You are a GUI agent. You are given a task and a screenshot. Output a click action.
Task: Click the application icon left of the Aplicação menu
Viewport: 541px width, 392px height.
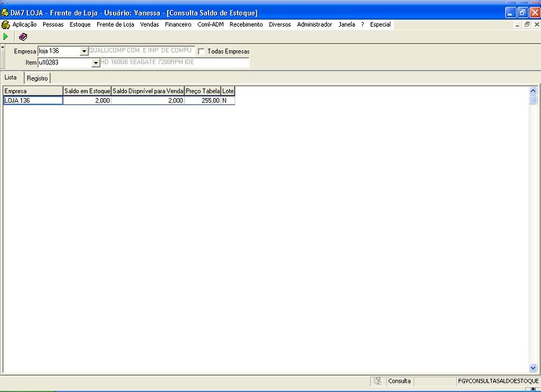tap(5, 24)
